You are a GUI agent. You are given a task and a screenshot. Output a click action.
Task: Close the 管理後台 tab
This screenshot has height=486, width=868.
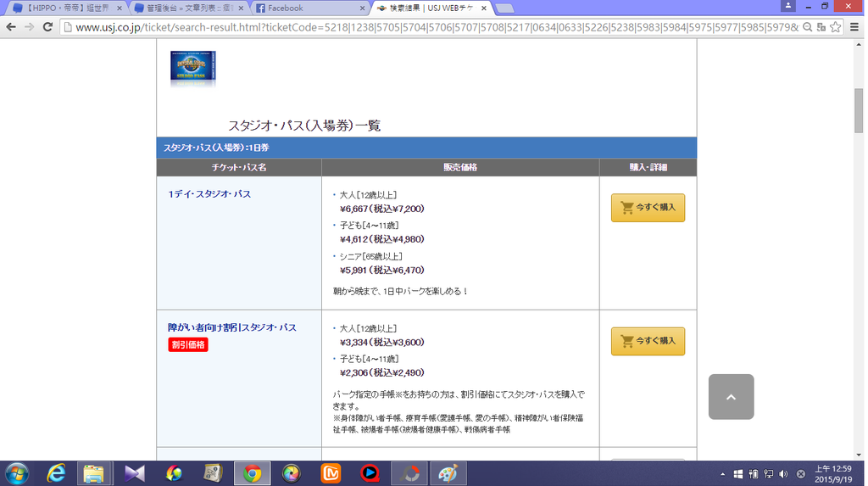click(241, 8)
